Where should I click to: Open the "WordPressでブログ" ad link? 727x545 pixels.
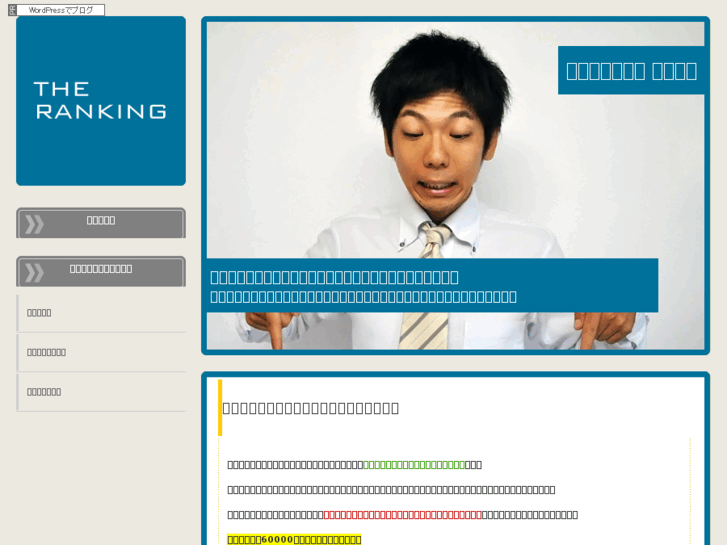tap(61, 10)
